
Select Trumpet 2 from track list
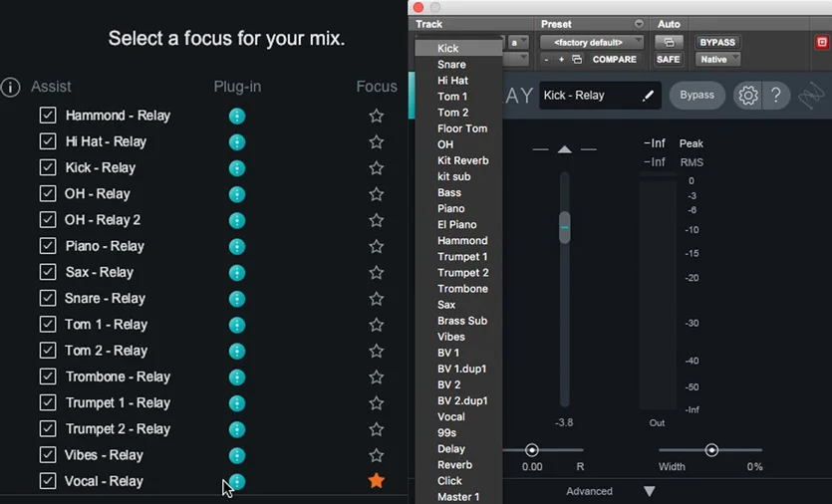tap(458, 273)
